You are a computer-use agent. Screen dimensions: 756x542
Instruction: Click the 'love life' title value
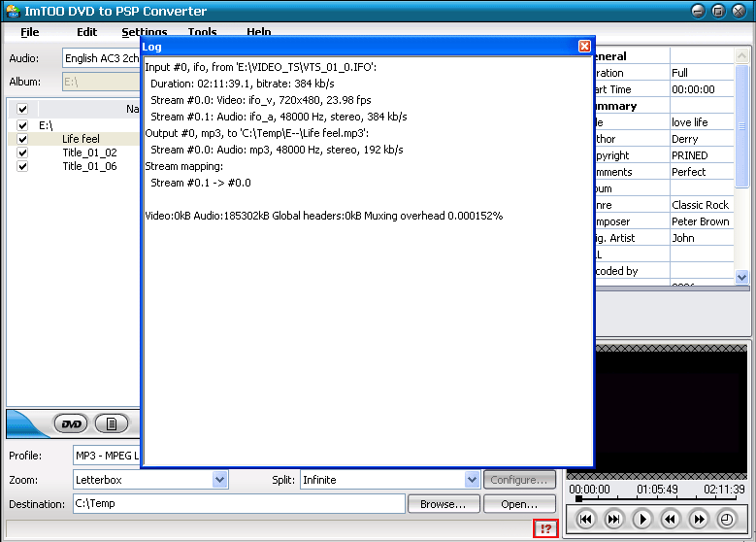(689, 122)
